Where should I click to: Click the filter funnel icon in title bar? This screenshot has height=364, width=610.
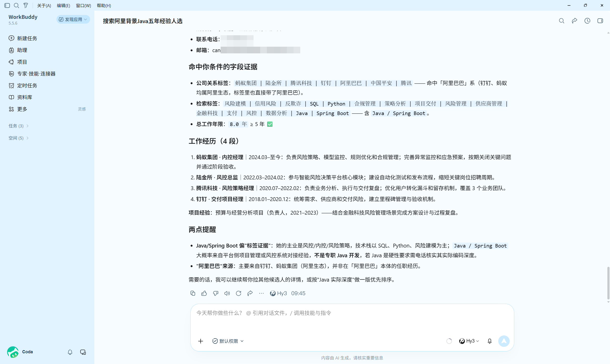[26, 5]
